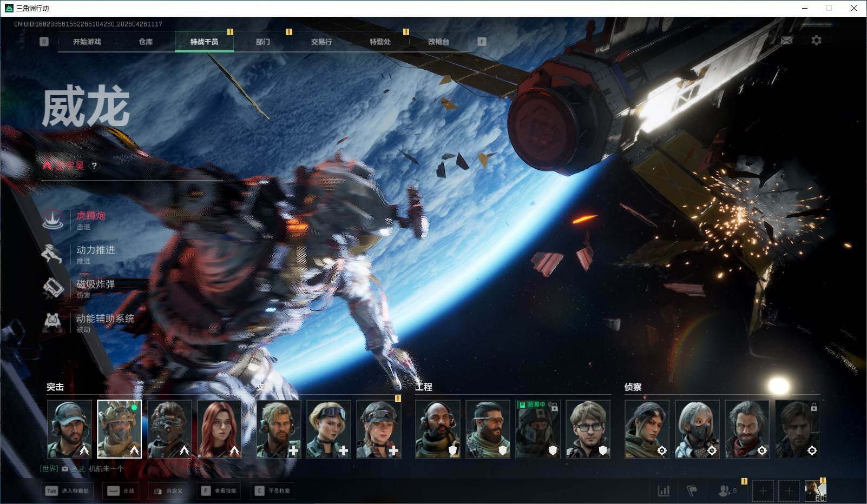Switch to the 仓库 tab
Screen dimensions: 867x504
pos(146,42)
